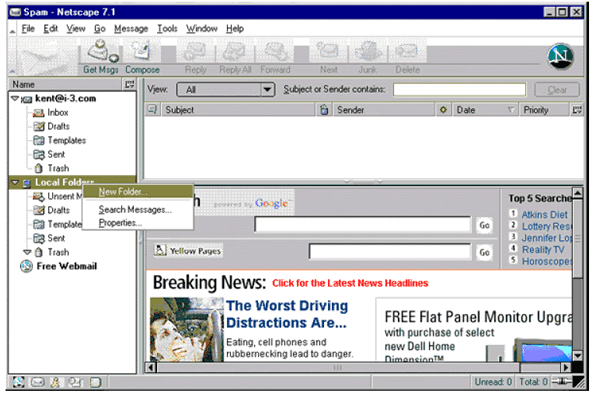The image size is (600, 398).
Task: Open column picker icon after Priority
Action: 577,110
